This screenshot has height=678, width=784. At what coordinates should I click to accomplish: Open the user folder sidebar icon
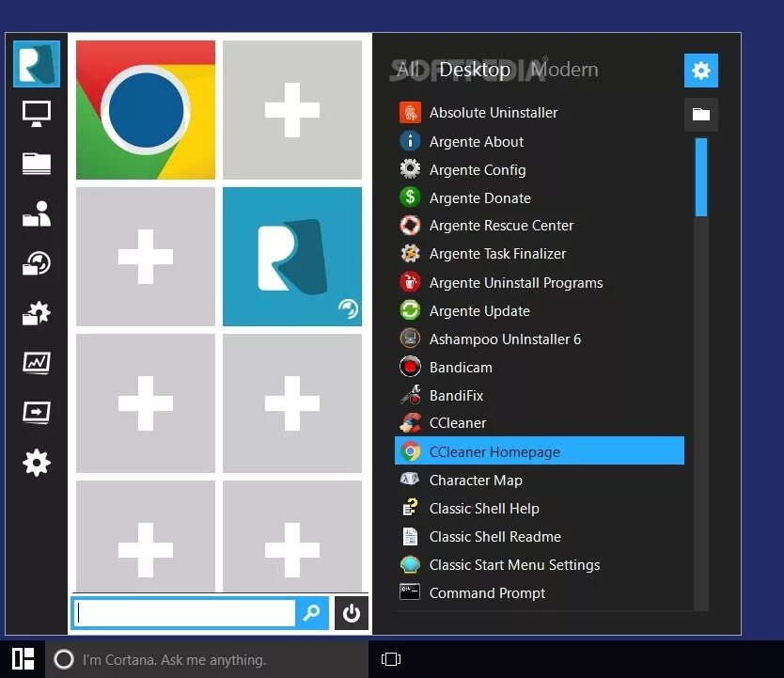coord(37,213)
